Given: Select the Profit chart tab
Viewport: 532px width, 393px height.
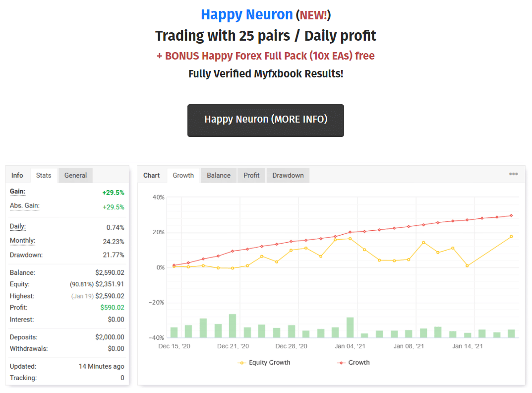Looking at the screenshot, I should (251, 175).
